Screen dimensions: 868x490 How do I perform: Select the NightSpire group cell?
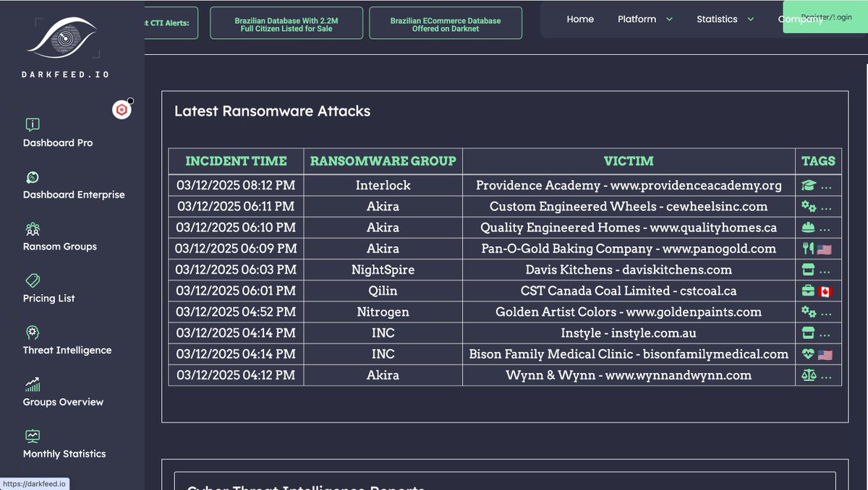tap(383, 270)
